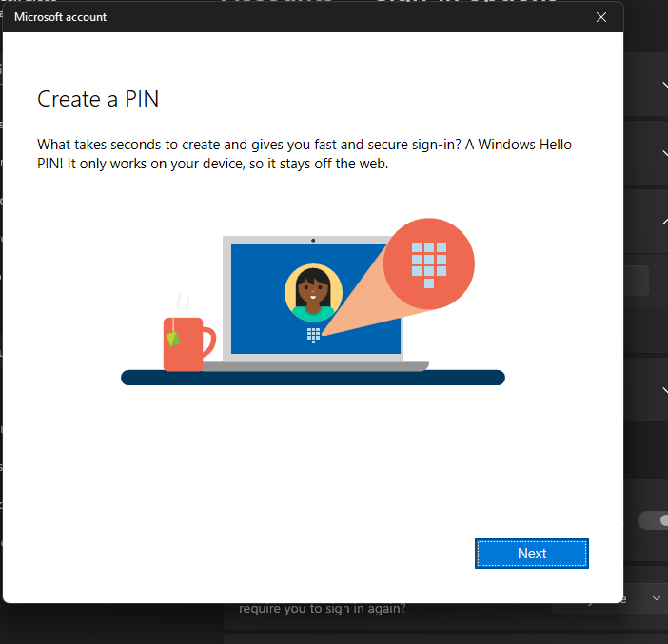Screen dimensions: 668x644
Task: Toggle the switch in the Settings window
Action: tap(653, 520)
